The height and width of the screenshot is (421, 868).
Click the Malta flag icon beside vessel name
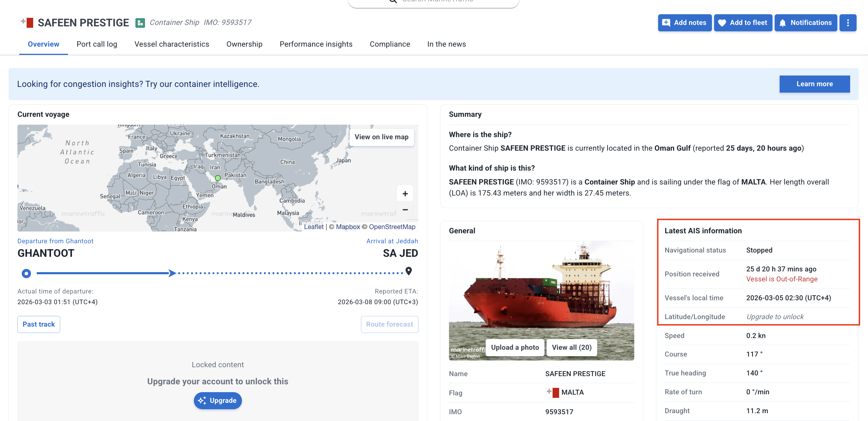coord(26,23)
